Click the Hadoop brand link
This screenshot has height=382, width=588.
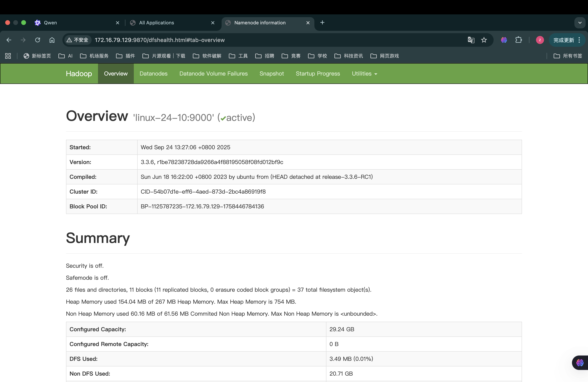79,74
